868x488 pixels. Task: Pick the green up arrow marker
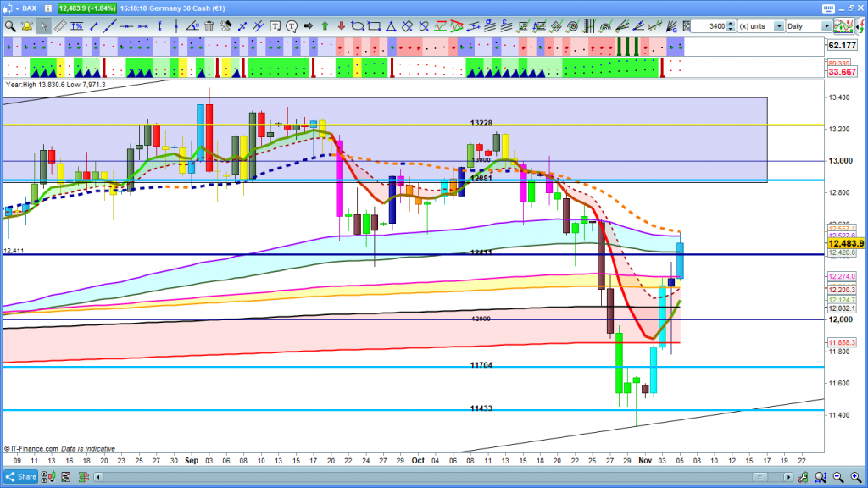(325, 26)
